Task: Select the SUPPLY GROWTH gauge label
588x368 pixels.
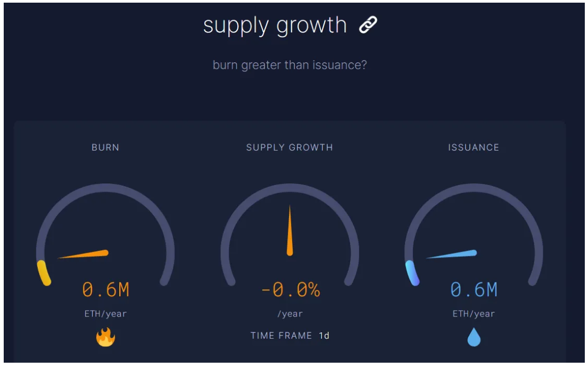Action: 289,147
